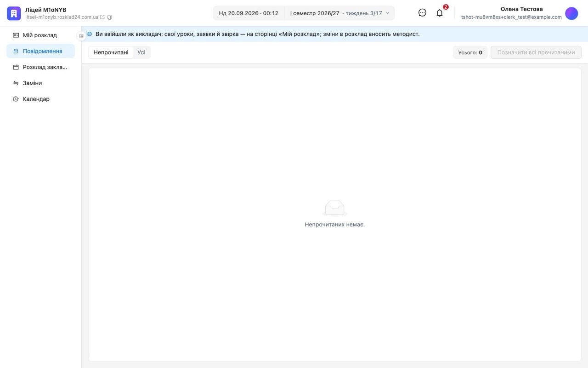588x368 pixels.
Task: Select the Непрочитані tab
Action: click(111, 52)
